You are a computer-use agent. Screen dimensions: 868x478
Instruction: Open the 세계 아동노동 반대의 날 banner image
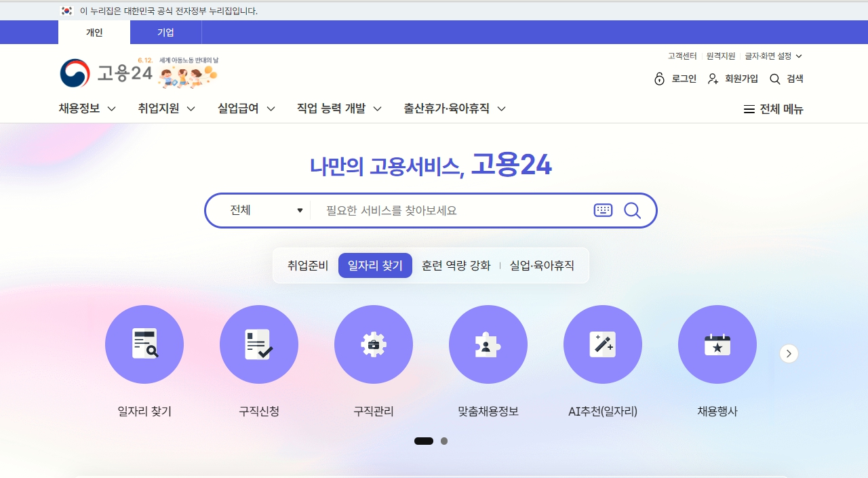[x=188, y=73]
